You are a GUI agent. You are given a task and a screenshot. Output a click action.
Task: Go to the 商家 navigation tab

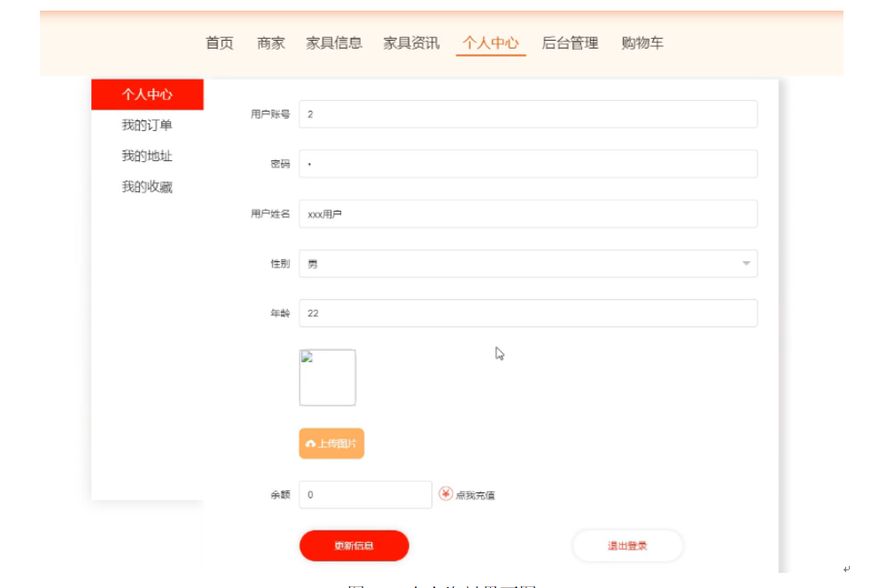click(x=271, y=43)
